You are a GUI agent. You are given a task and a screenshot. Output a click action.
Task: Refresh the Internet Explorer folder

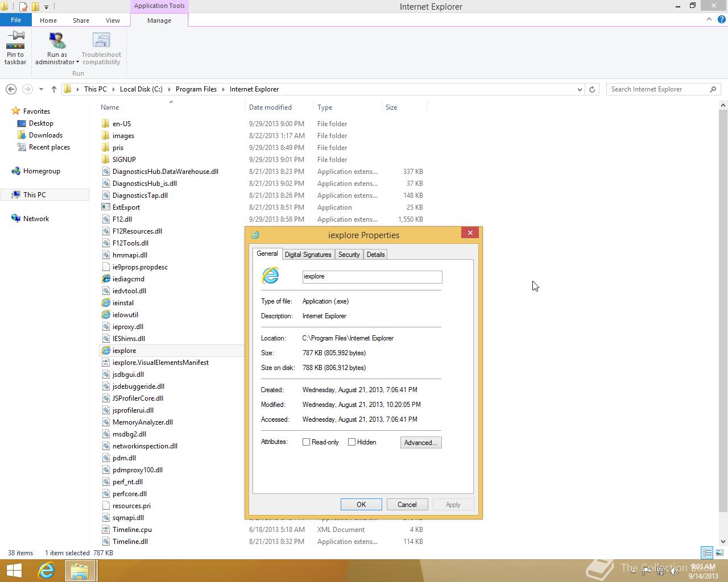[x=592, y=89]
